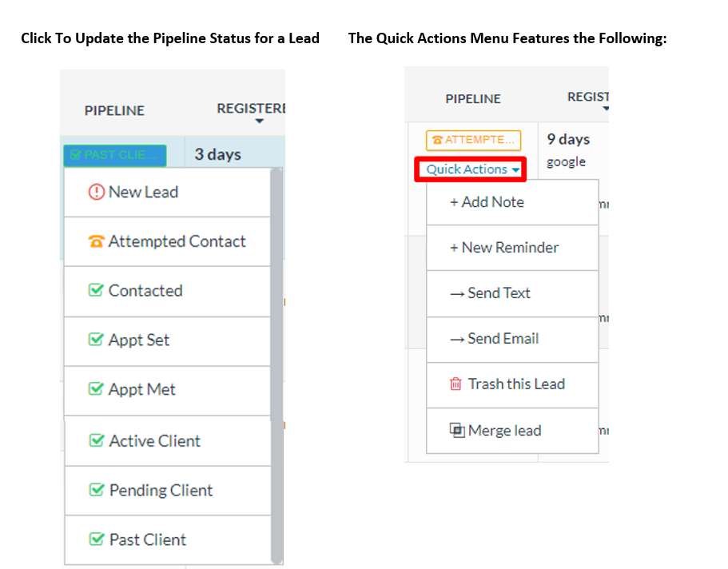728x569 pixels.
Task: Click the 'google' source text
Action: point(566,162)
